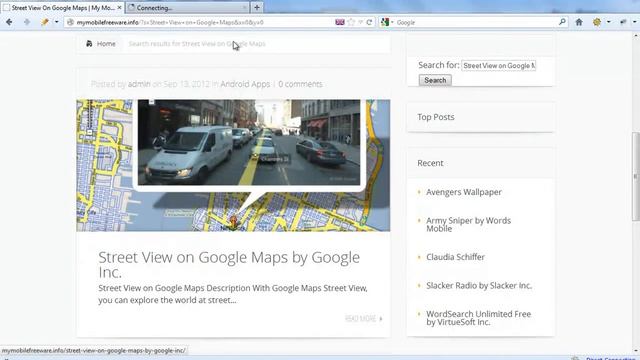Click 'Search results for Street View' breadcrumb text

pyautogui.click(x=197, y=44)
